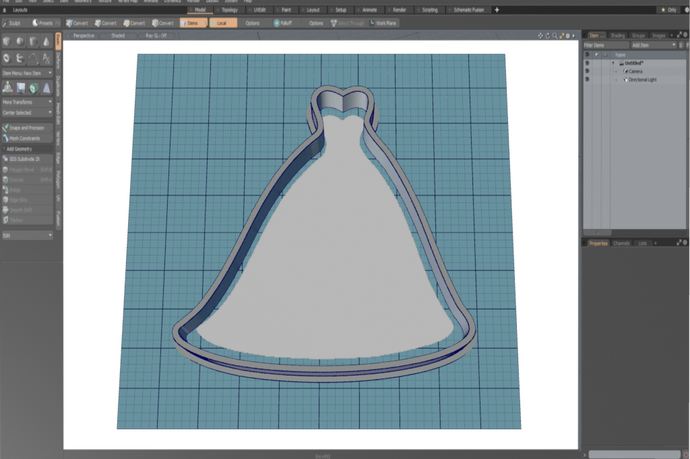Click the Ray GL: Off button
690x459 pixels.
coord(156,36)
